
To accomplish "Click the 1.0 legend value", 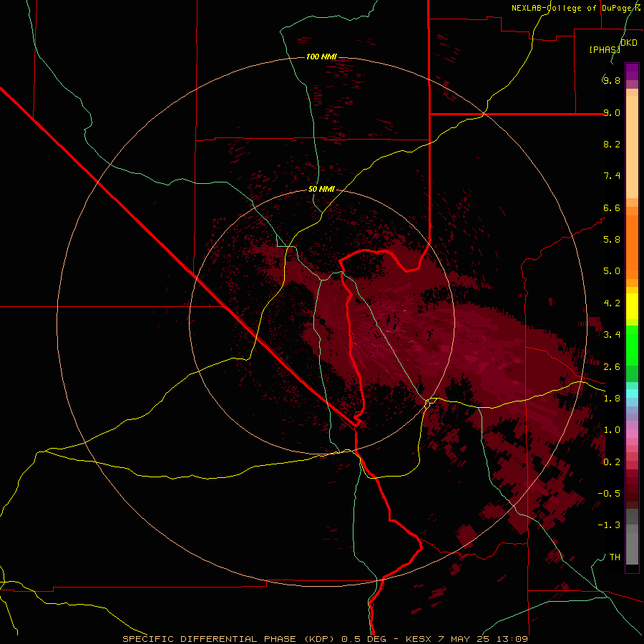I will pos(612,430).
